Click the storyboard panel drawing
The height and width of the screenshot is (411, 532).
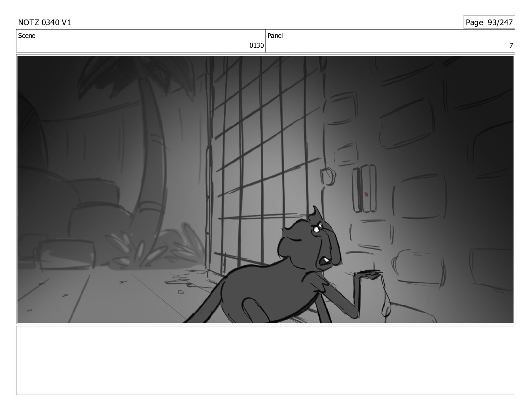click(x=265, y=189)
